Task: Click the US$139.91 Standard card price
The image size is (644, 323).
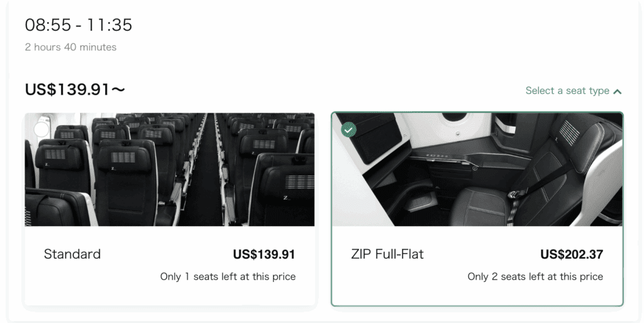Action: pyautogui.click(x=264, y=254)
